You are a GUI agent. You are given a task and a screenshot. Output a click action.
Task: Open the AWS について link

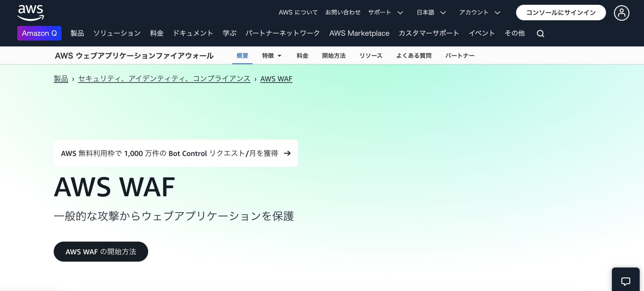coord(298,13)
